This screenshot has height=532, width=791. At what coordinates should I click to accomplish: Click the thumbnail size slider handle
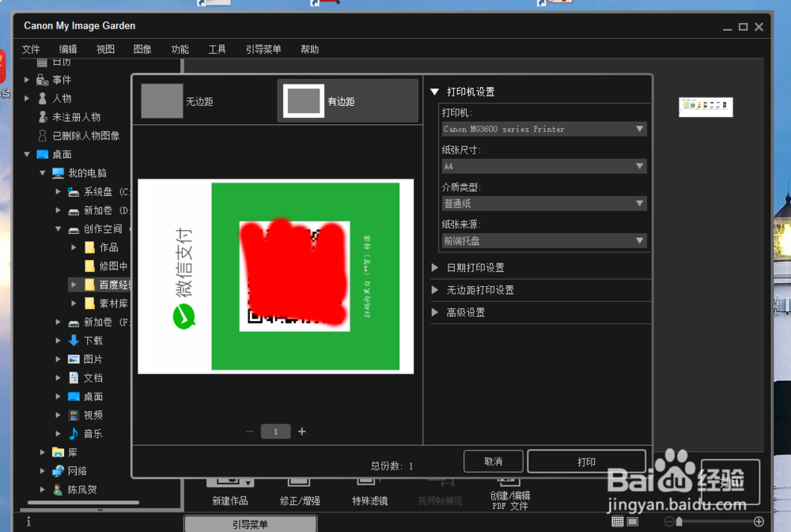pos(679,522)
